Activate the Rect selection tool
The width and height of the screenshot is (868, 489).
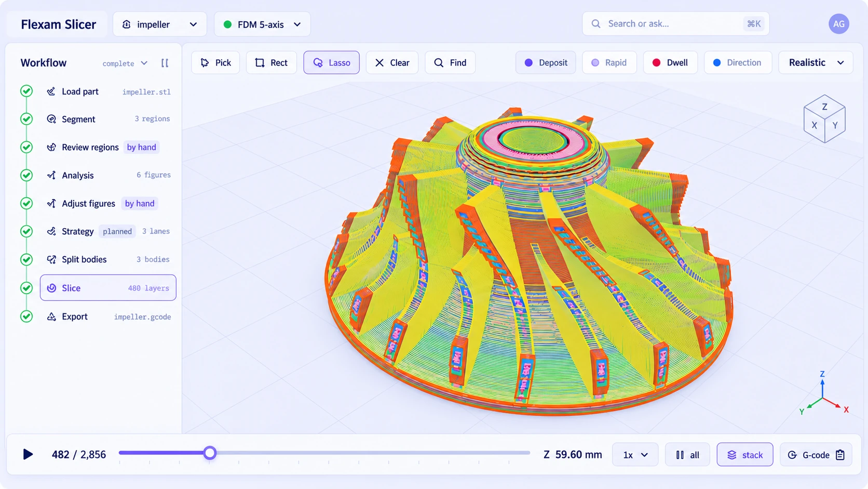click(271, 62)
